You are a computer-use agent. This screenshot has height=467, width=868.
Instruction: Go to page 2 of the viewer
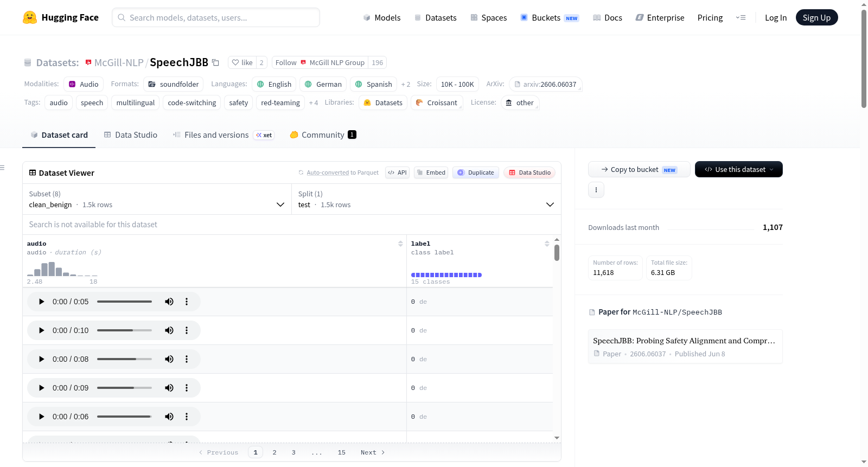[275, 452]
